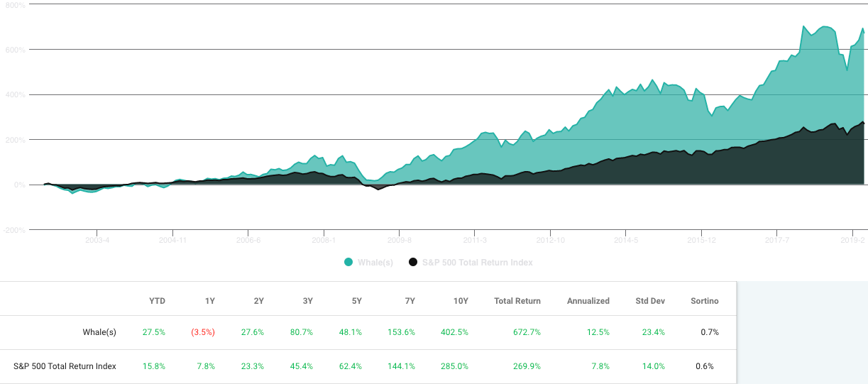Click the 2014-5 x-axis label
The image size is (868, 384).
pyautogui.click(x=626, y=240)
